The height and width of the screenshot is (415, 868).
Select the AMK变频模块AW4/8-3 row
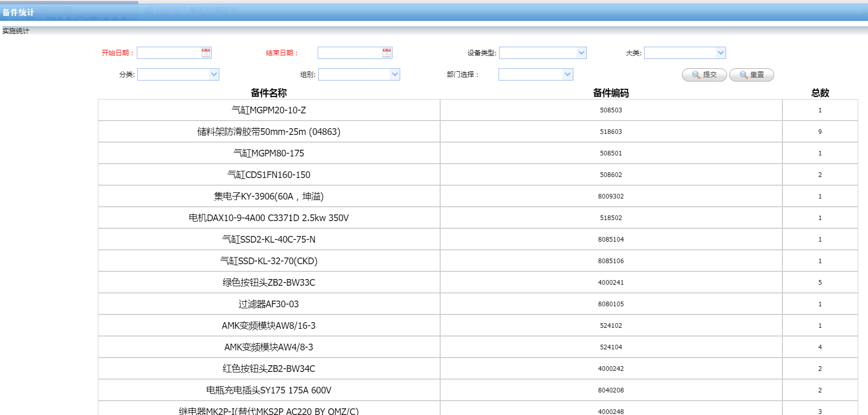pyautogui.click(x=268, y=347)
